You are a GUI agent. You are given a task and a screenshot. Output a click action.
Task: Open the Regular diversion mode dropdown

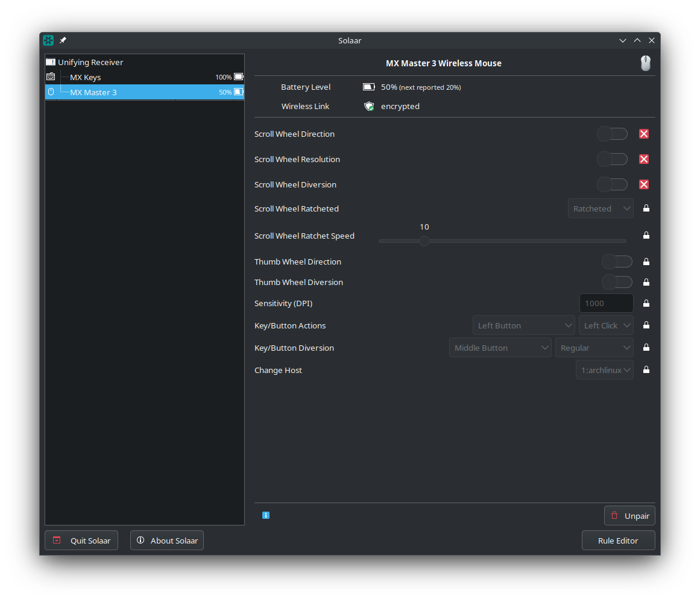[x=594, y=348]
